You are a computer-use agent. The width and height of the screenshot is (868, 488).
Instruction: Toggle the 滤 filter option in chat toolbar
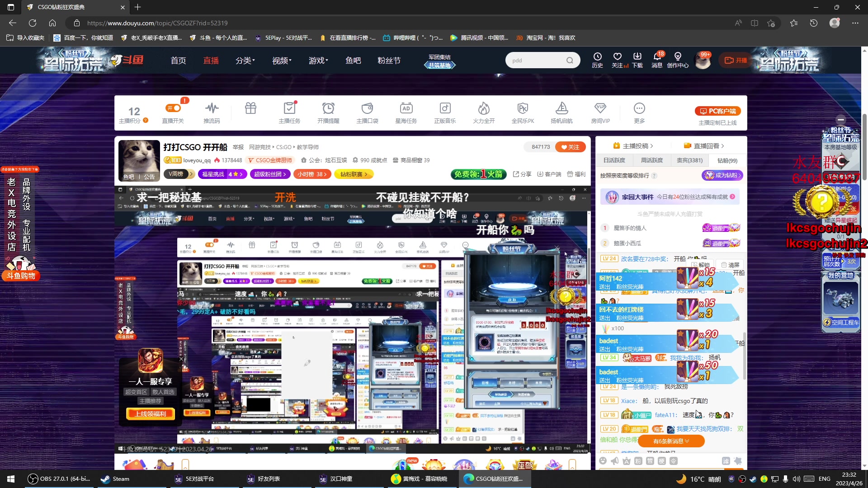tap(726, 460)
